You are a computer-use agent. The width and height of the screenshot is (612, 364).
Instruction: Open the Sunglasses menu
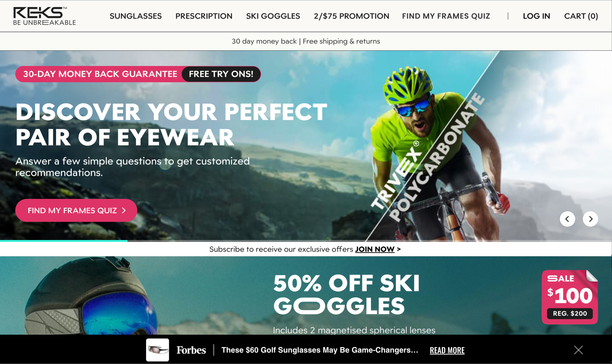[136, 16]
